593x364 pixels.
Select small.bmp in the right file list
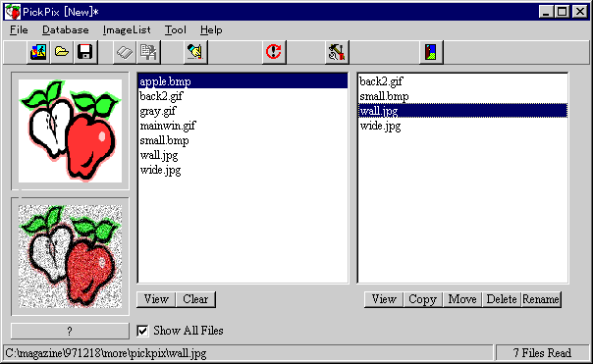(x=462, y=96)
